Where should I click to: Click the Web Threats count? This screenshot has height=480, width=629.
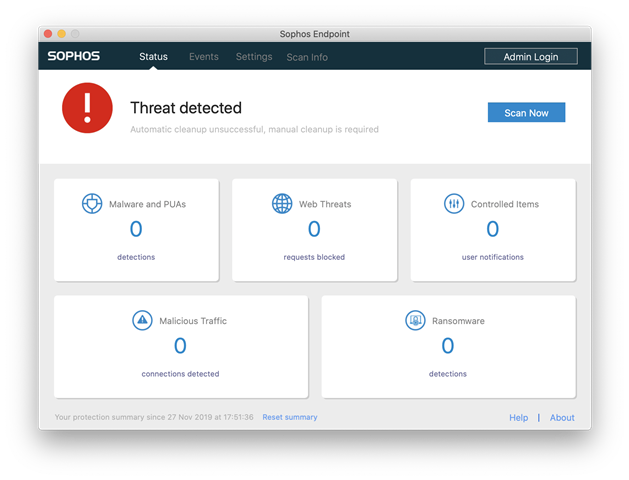click(314, 229)
